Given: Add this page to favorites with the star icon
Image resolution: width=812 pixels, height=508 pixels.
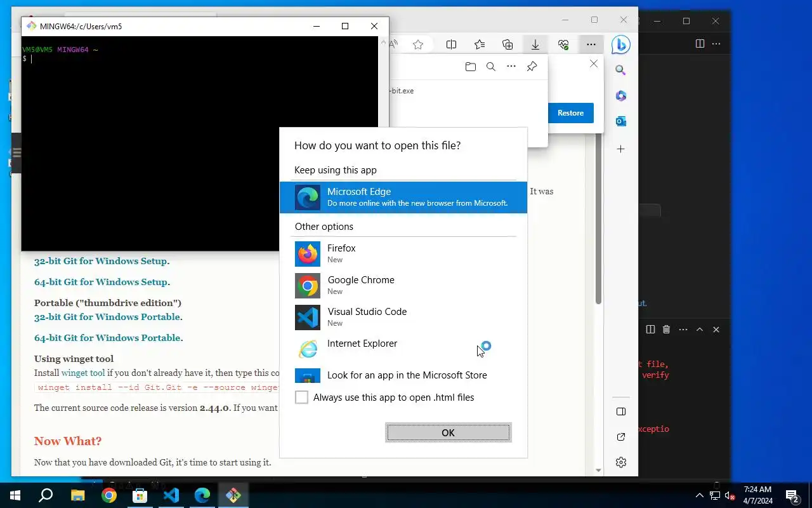Looking at the screenshot, I should click(418, 44).
